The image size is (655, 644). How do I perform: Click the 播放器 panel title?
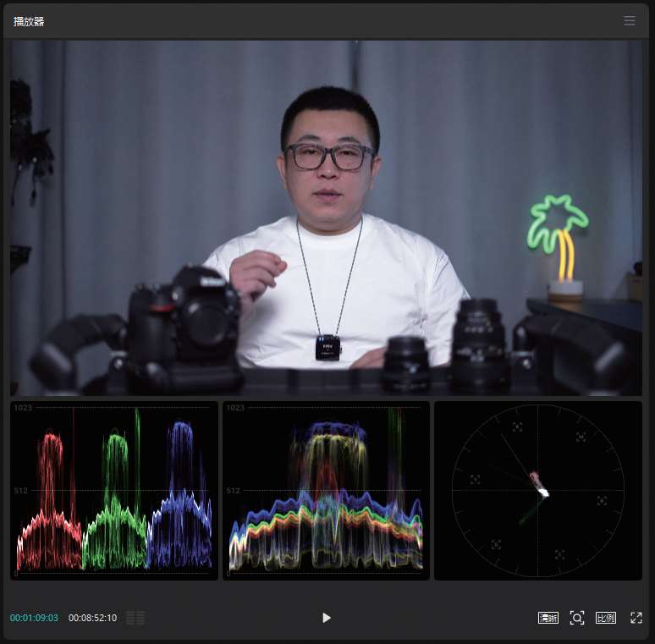tap(29, 21)
